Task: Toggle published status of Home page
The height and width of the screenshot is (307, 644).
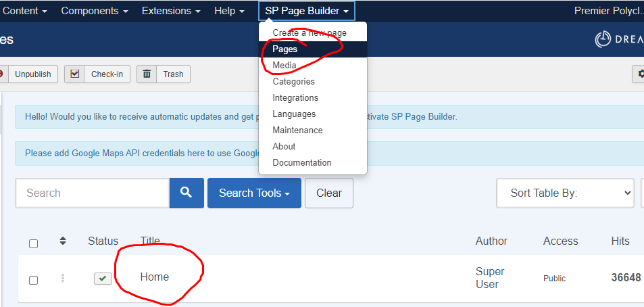Action: pyautogui.click(x=103, y=279)
